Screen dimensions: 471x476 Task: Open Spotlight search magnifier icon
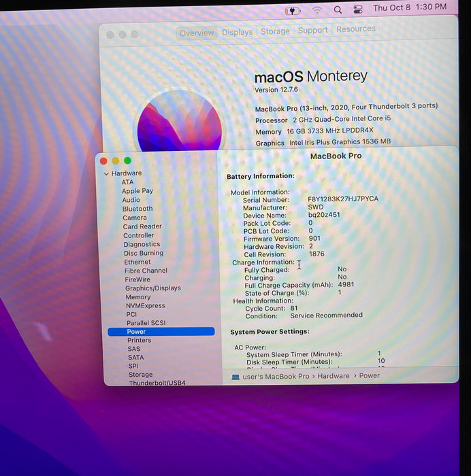[338, 10]
